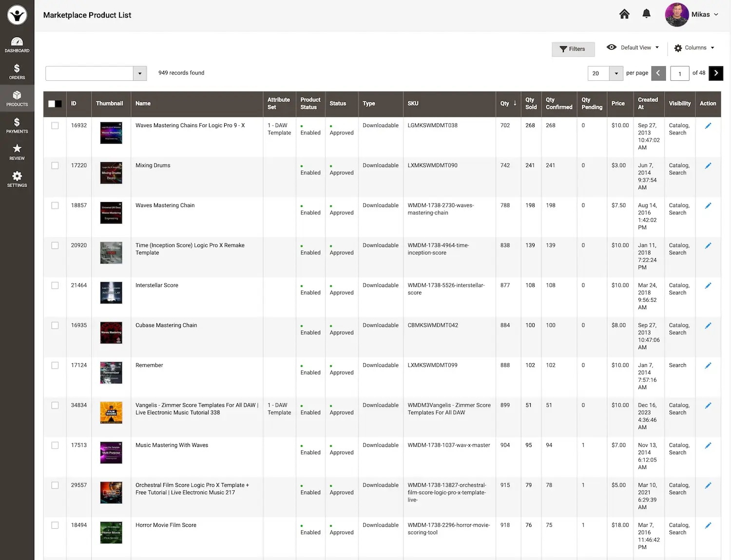731x560 pixels.
Task: Edit the Mixing Drums product
Action: tap(708, 166)
